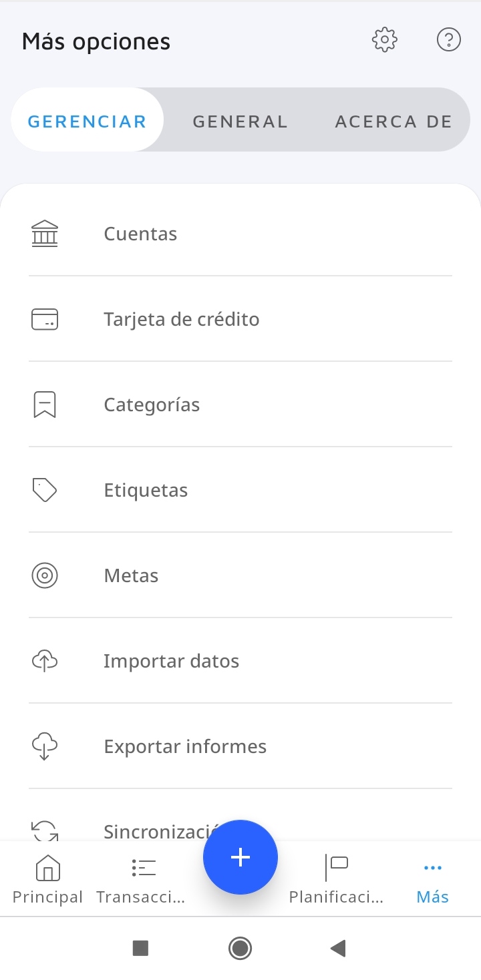This screenshot has height=980, width=481.
Task: Tap the tag icon for Etiquetas
Action: [45, 491]
